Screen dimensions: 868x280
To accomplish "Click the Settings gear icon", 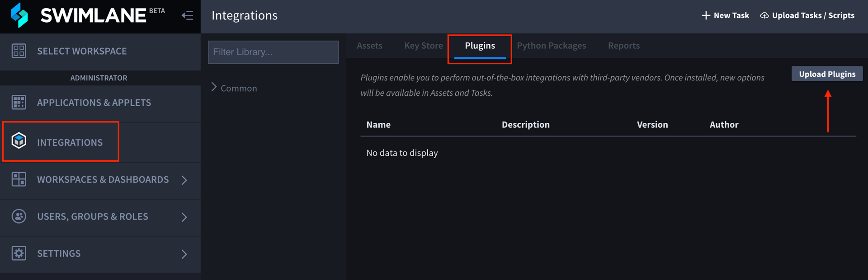I will click(19, 253).
